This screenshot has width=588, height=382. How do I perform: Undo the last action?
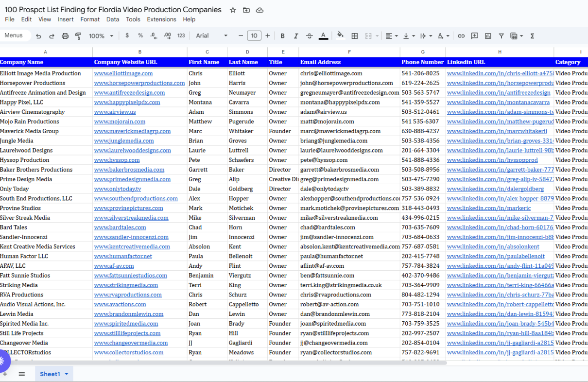click(x=38, y=36)
